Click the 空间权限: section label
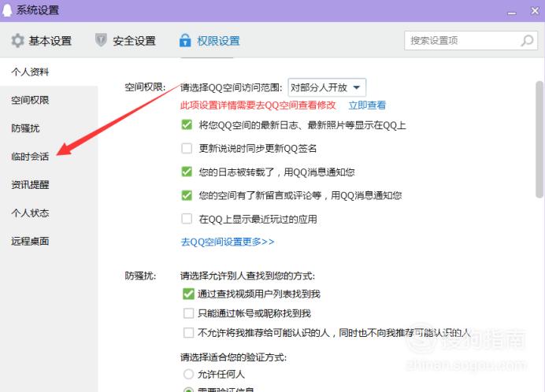Image resolution: width=545 pixels, height=392 pixels. (145, 87)
